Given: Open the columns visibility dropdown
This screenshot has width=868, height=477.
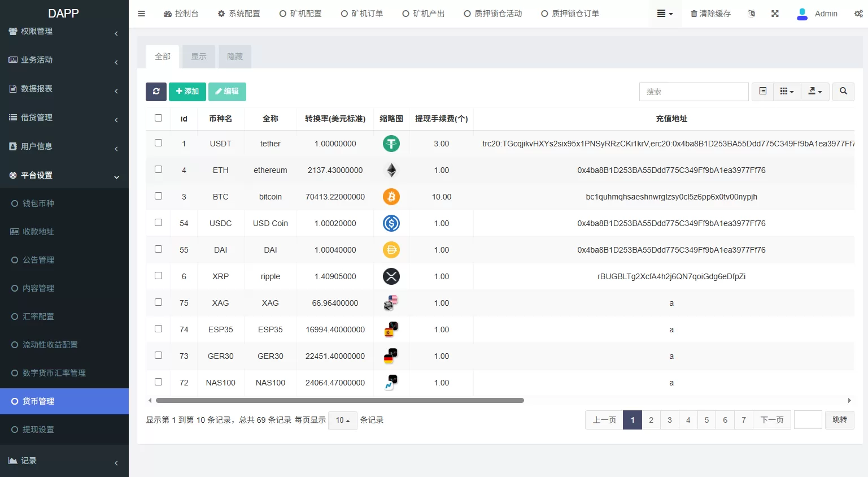Looking at the screenshot, I should 787,92.
